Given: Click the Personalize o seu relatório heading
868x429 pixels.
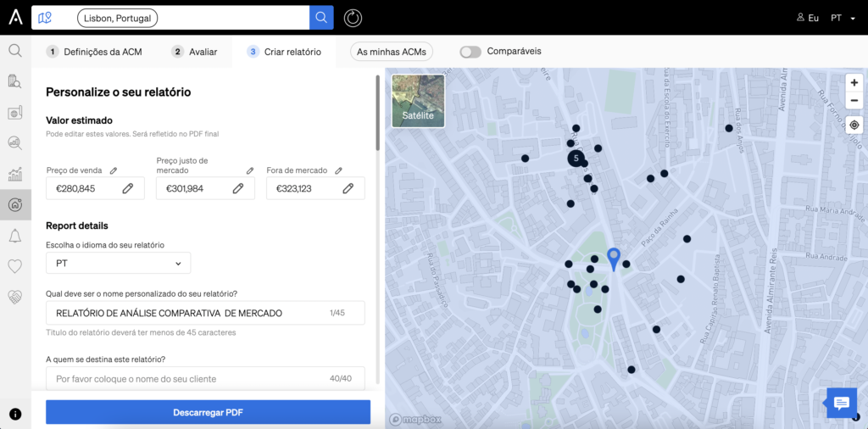Looking at the screenshot, I should (119, 92).
